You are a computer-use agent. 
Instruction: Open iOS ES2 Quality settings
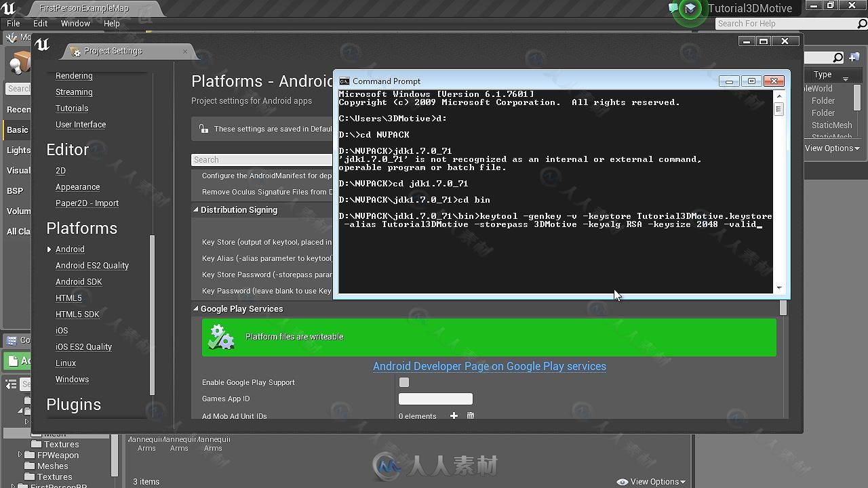[83, 347]
